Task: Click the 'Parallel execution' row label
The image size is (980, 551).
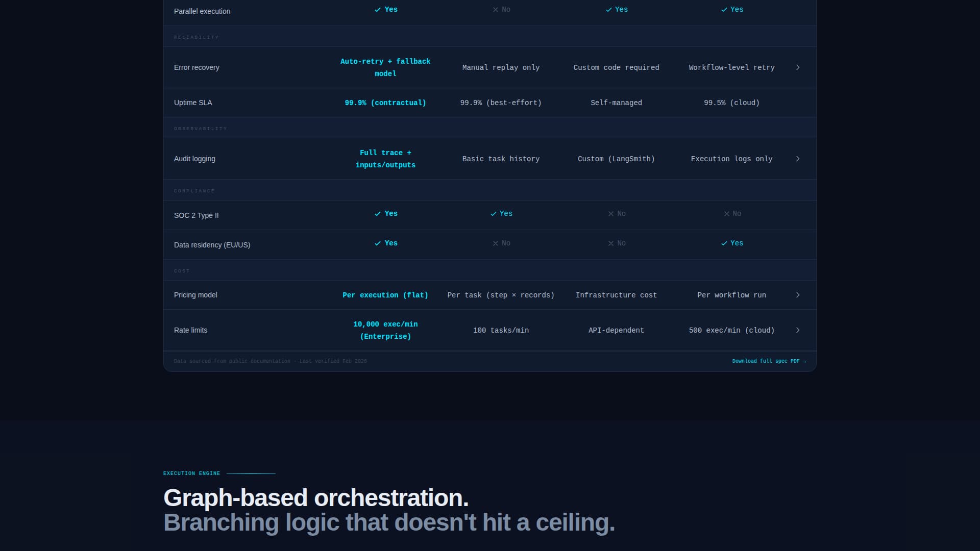Action: [x=202, y=11]
